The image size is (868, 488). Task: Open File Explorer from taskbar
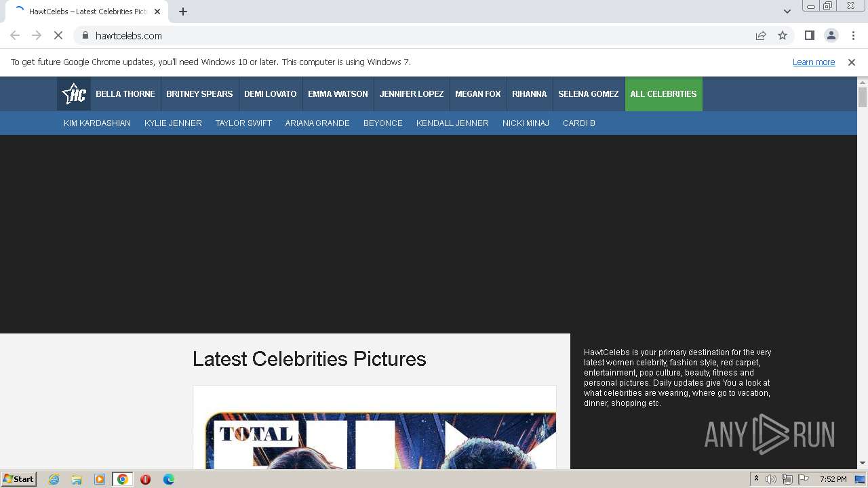[77, 479]
